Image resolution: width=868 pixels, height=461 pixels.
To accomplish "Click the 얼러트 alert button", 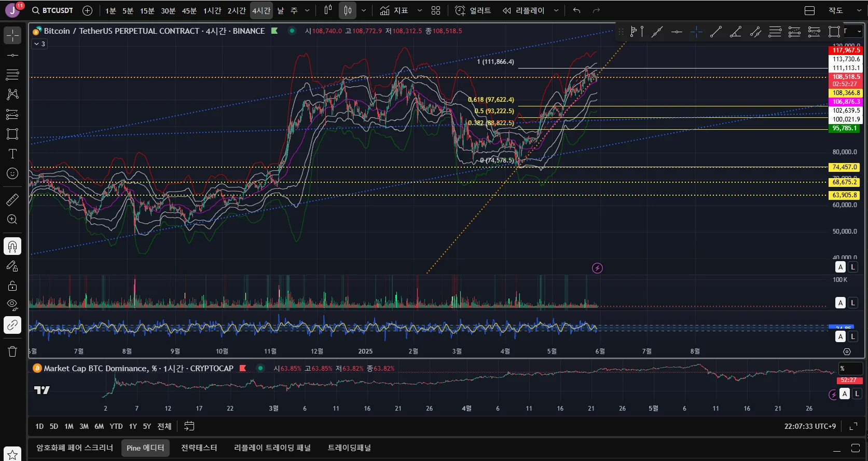I will click(473, 10).
